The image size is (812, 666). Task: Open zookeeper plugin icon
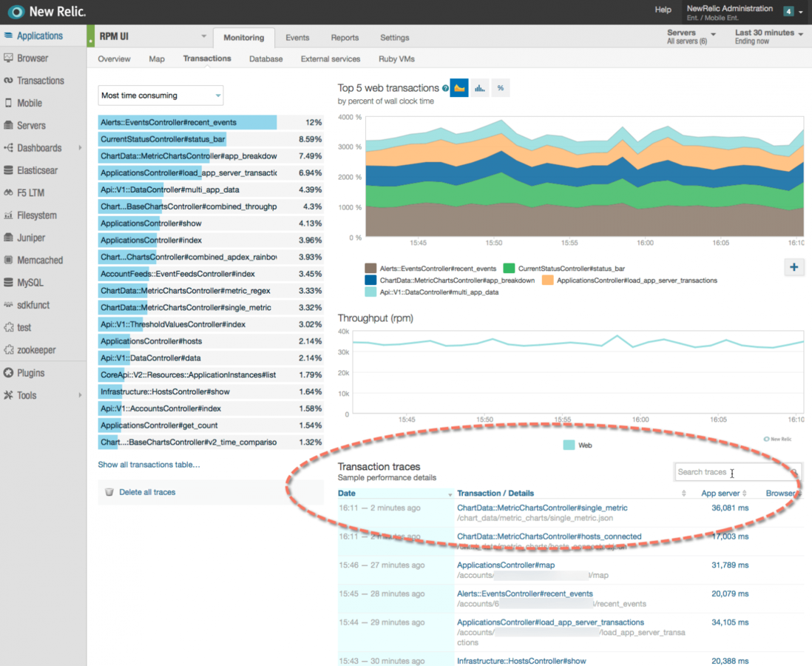tap(8, 350)
